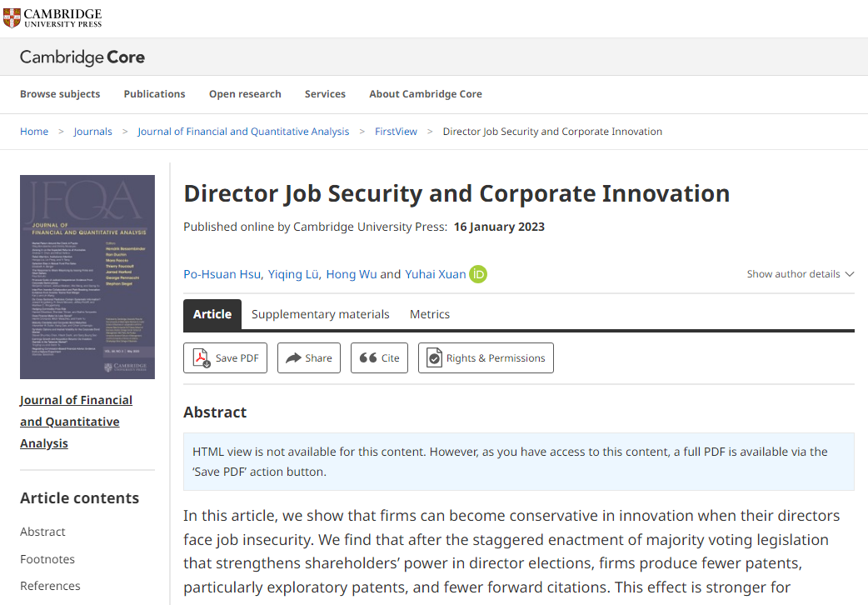Viewport: 868px width, 605px height.
Task: Click the Cambridge University Press shield logo
Action: point(12,17)
